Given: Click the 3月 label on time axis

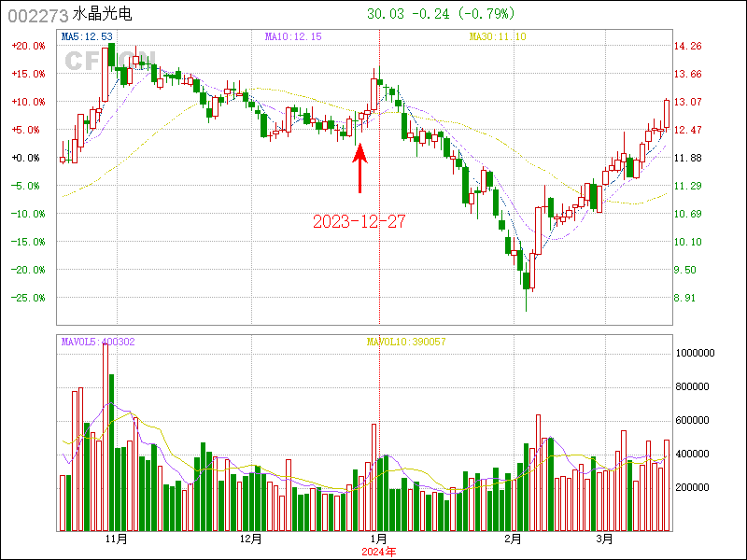Looking at the screenshot, I should point(605,539).
